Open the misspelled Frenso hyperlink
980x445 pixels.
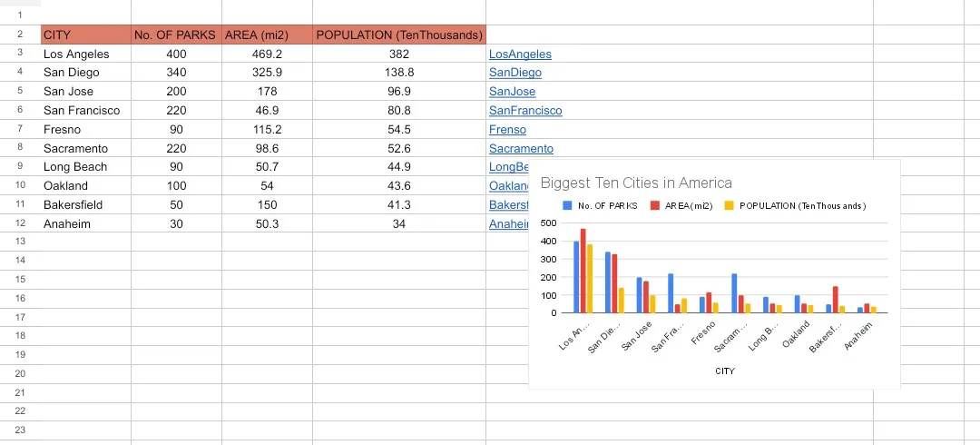click(507, 130)
